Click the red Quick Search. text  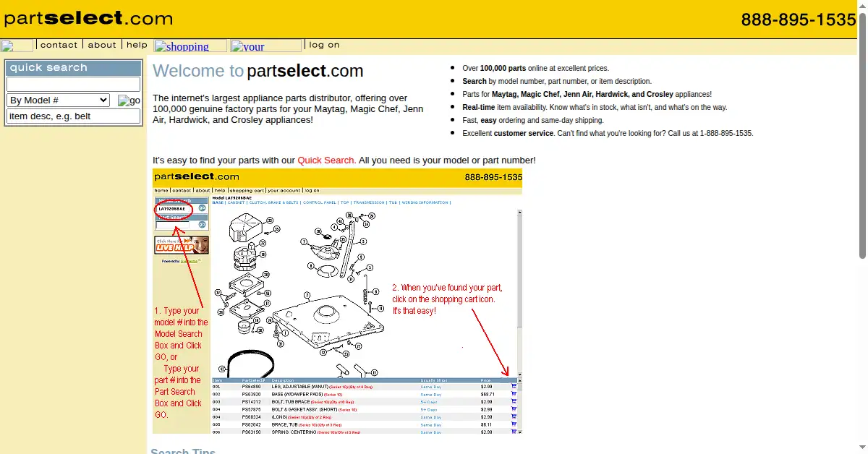(x=327, y=160)
